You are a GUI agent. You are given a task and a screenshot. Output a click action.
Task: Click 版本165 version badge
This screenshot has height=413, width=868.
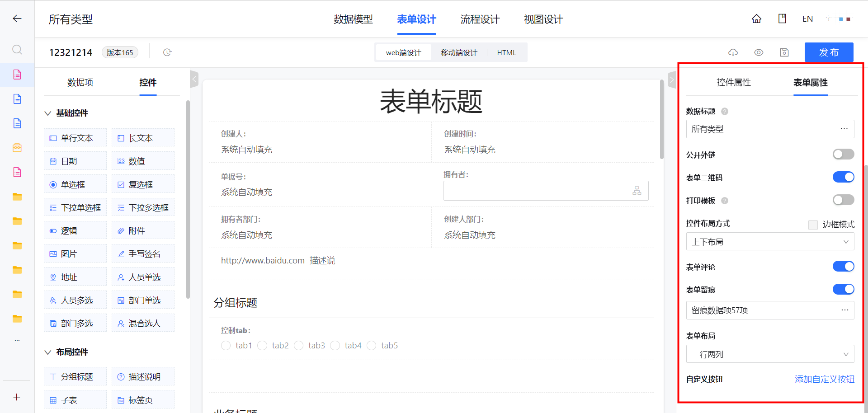click(x=120, y=52)
